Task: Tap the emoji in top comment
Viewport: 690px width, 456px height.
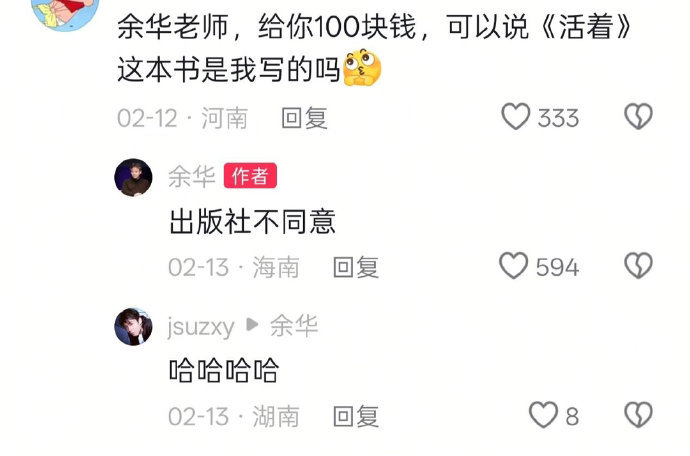Action: point(362,68)
